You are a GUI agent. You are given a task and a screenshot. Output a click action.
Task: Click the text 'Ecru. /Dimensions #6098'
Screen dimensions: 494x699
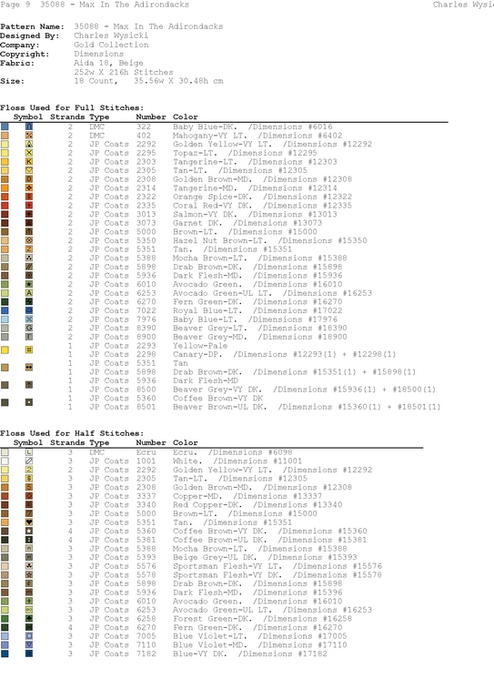click(233, 452)
